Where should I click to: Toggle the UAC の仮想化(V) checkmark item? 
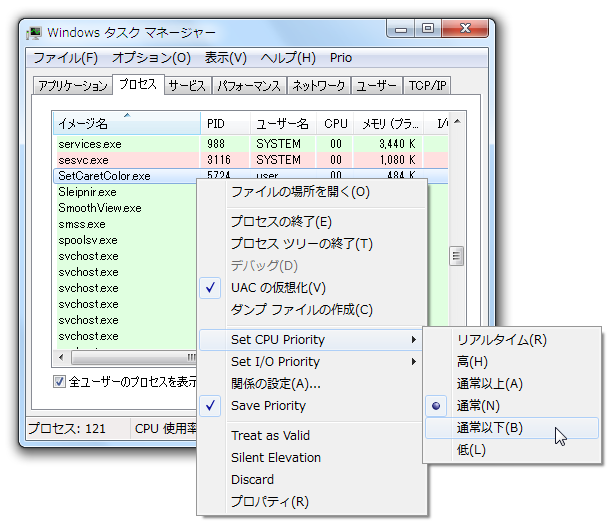click(312, 288)
